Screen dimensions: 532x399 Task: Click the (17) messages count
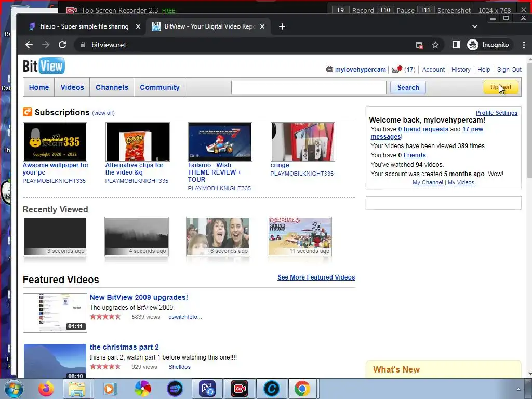coord(410,69)
